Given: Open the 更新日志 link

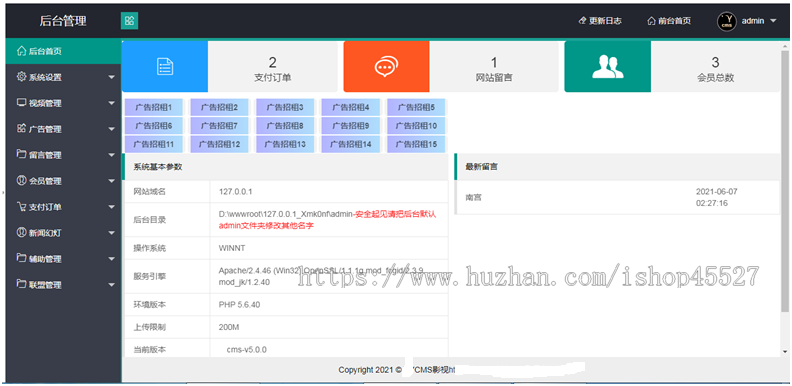Looking at the screenshot, I should (600, 21).
